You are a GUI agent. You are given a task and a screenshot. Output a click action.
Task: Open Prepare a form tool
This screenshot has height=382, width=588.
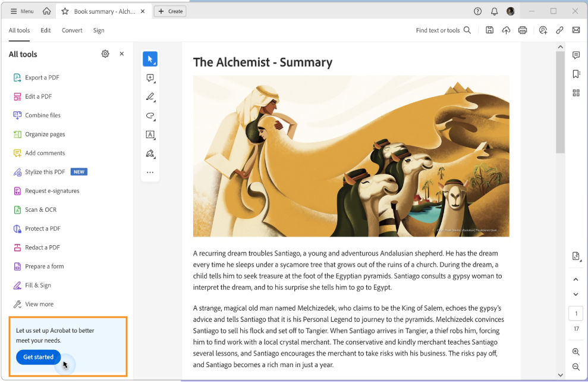point(38,267)
